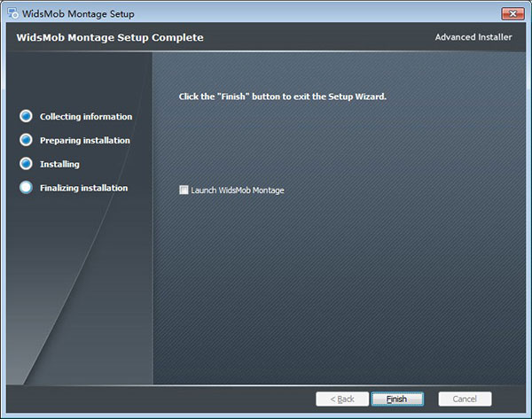Click the "Click the Finish button to exit" message
The image size is (532, 419).
(x=282, y=97)
